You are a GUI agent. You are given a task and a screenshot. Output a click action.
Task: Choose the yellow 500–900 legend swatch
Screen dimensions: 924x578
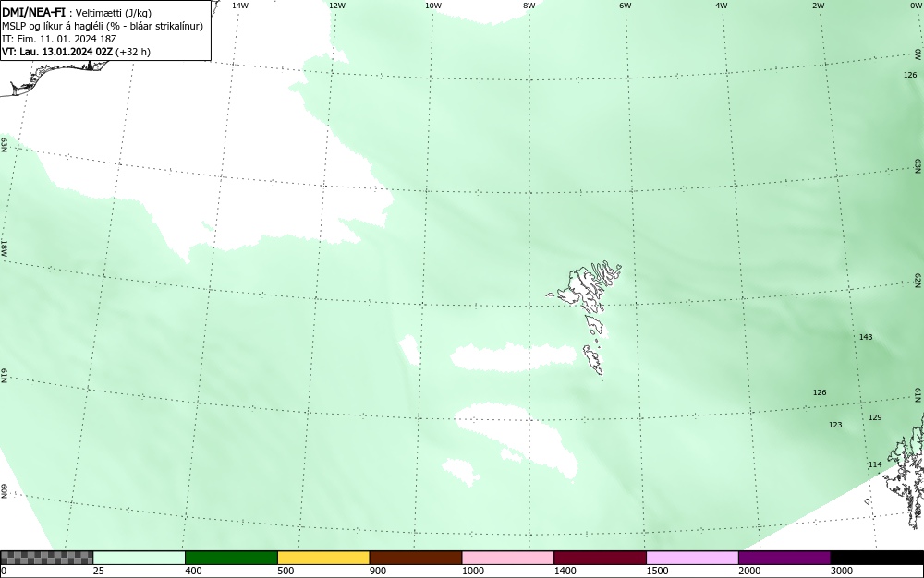(323, 558)
